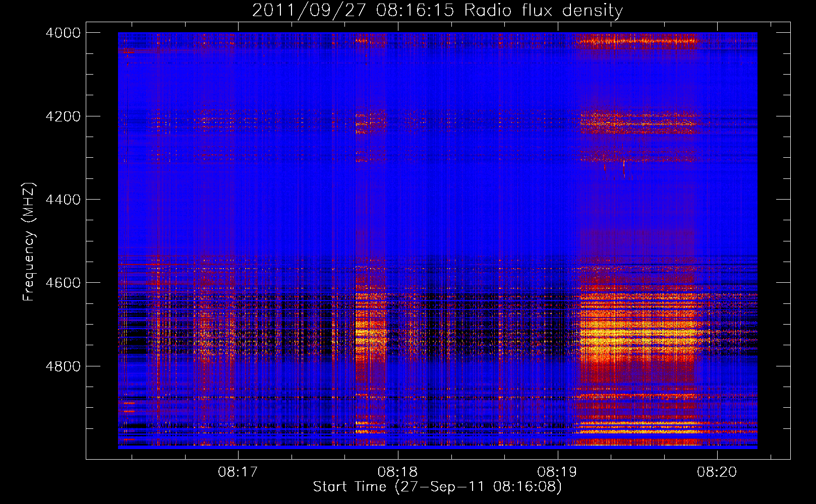The width and height of the screenshot is (816, 504).
Task: Select the 4800 frequency axis label
Action: tap(63, 366)
